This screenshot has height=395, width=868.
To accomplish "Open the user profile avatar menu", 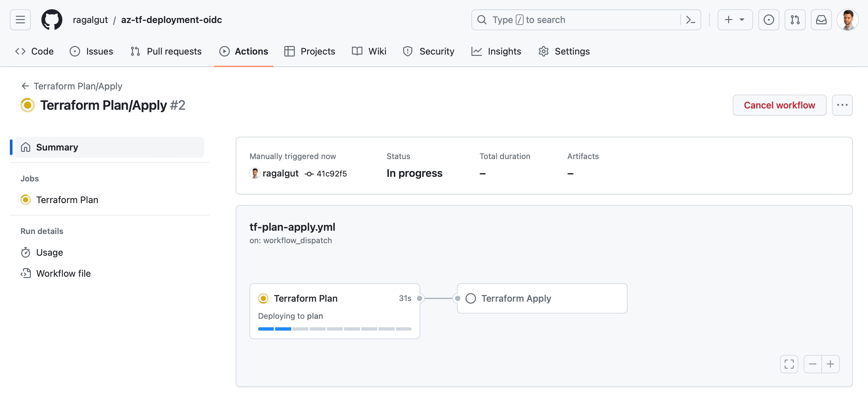I will coord(847,20).
